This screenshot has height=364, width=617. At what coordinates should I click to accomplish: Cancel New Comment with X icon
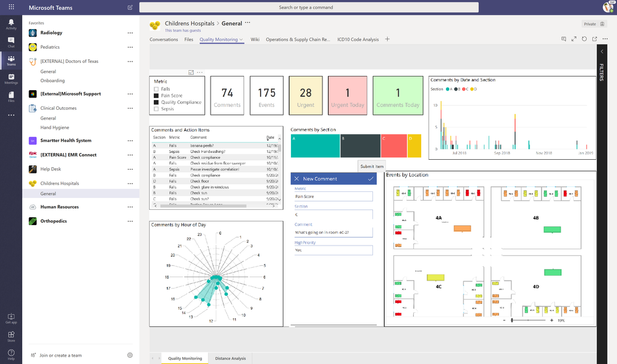296,178
